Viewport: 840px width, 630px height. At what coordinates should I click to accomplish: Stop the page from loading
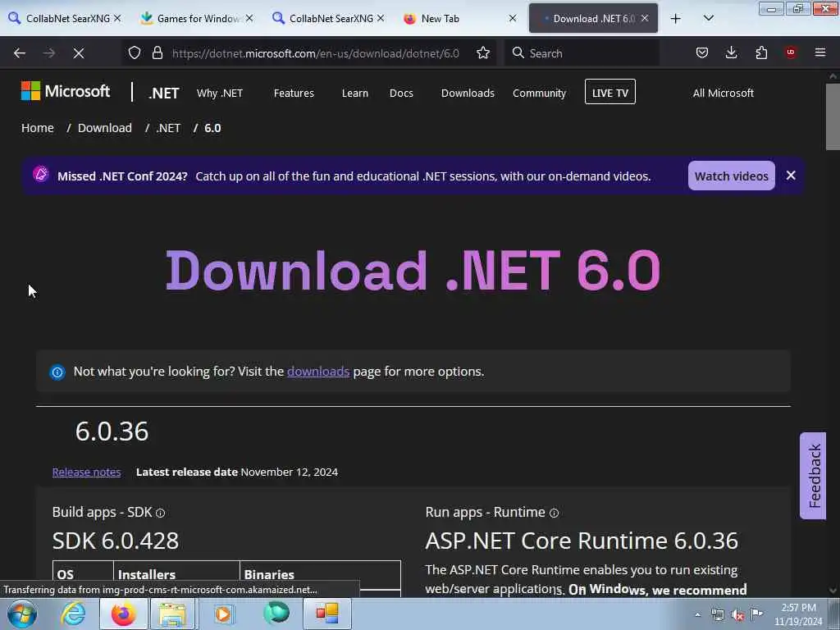pos(78,53)
